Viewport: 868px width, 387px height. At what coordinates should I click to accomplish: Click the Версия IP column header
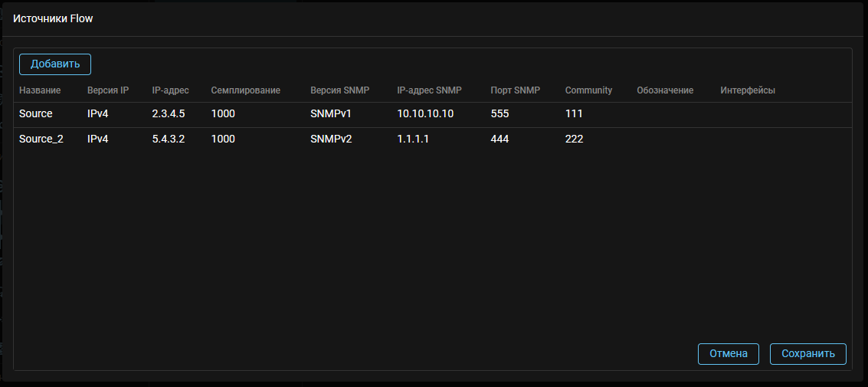point(108,90)
